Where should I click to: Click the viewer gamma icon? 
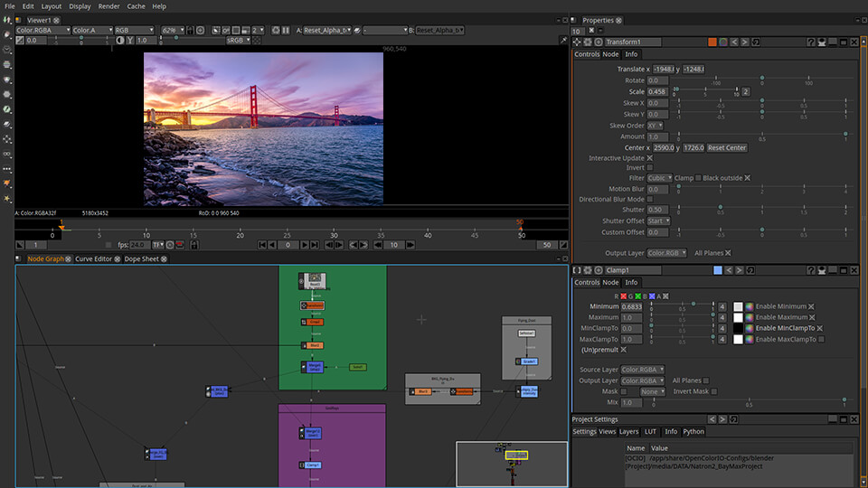130,41
